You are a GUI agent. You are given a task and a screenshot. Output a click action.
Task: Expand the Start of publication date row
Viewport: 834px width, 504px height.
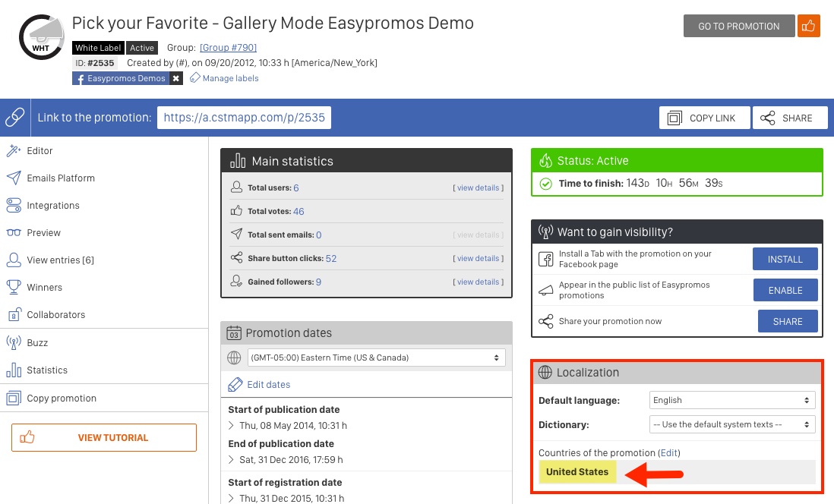coord(231,425)
